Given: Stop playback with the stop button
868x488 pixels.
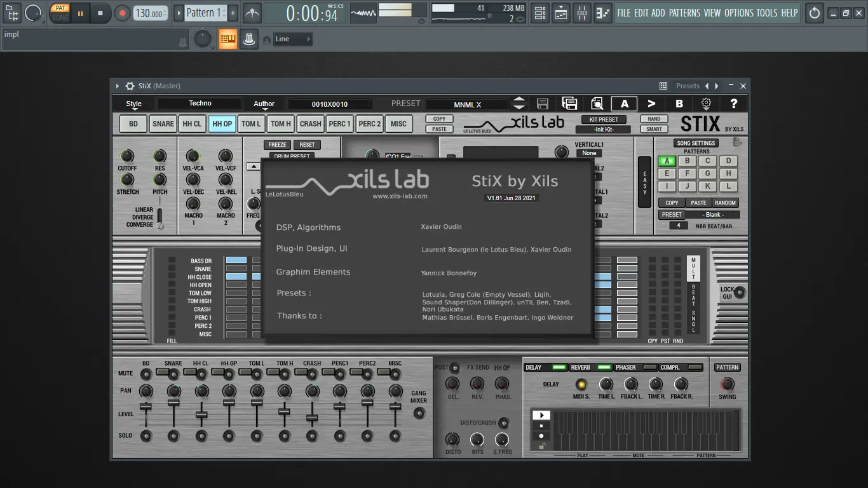Looking at the screenshot, I should pyautogui.click(x=100, y=13).
